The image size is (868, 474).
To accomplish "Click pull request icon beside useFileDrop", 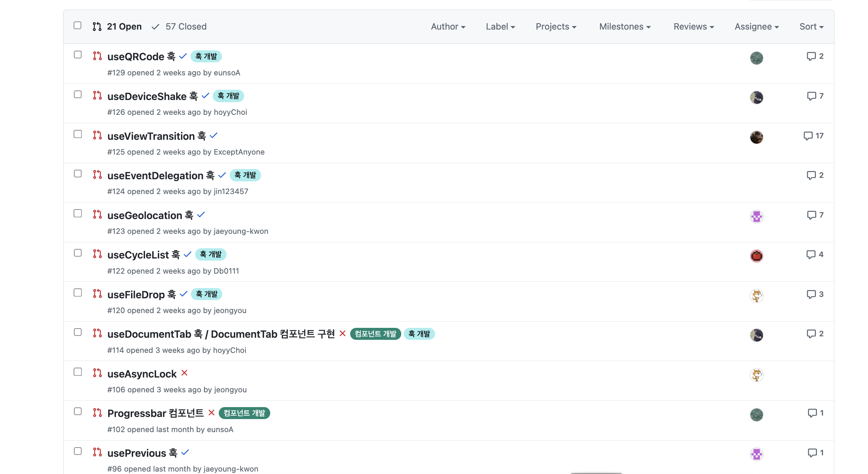I will [x=97, y=294].
